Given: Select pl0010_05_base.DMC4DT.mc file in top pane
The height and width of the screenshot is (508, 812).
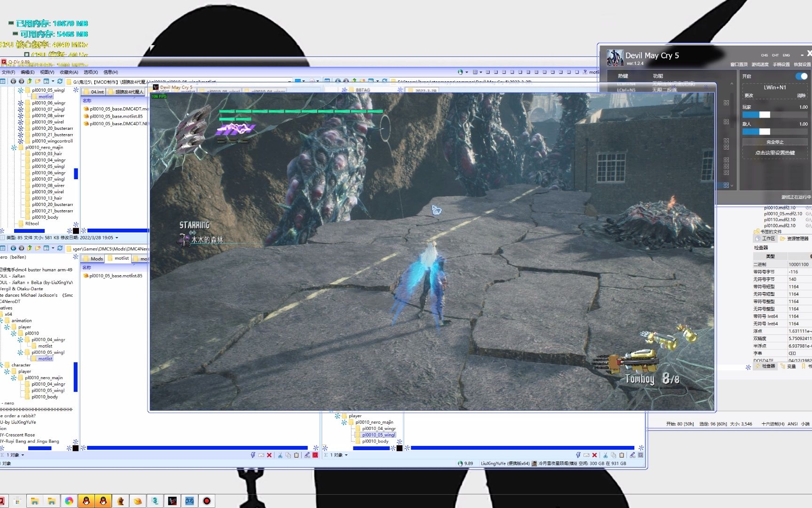Looking at the screenshot, I should [116, 109].
